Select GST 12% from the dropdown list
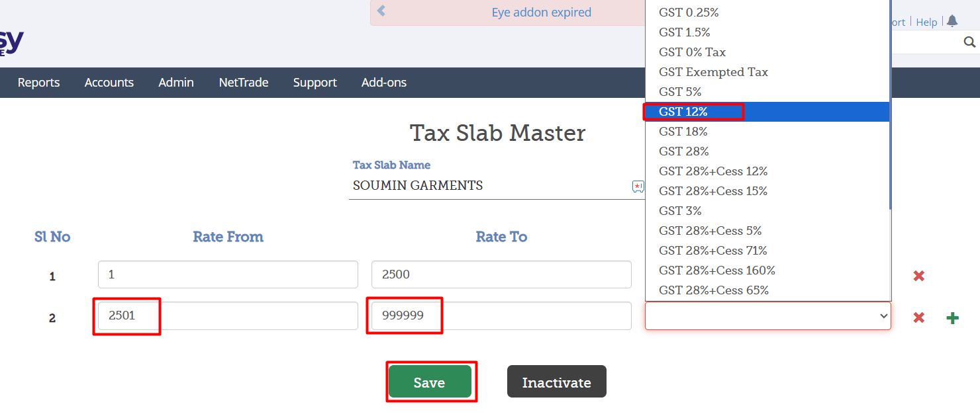Image resolution: width=980 pixels, height=420 pixels. coord(684,112)
